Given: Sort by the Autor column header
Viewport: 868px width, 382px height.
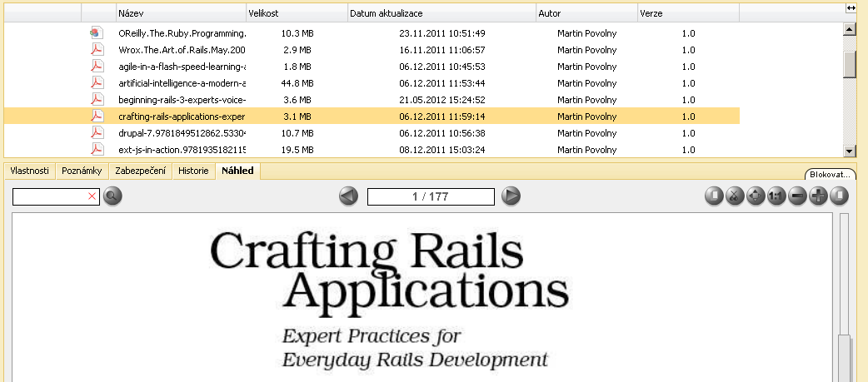Looking at the screenshot, I should click(587, 13).
